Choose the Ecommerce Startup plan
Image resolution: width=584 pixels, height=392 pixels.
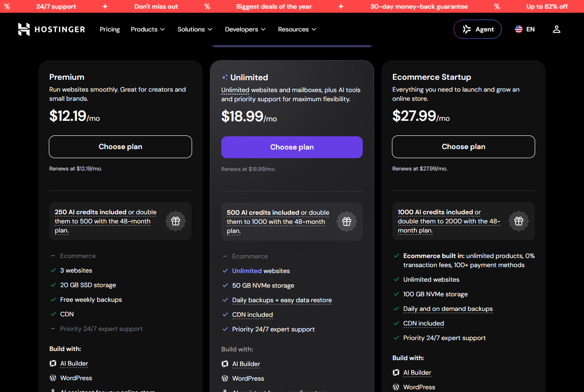pyautogui.click(x=464, y=147)
